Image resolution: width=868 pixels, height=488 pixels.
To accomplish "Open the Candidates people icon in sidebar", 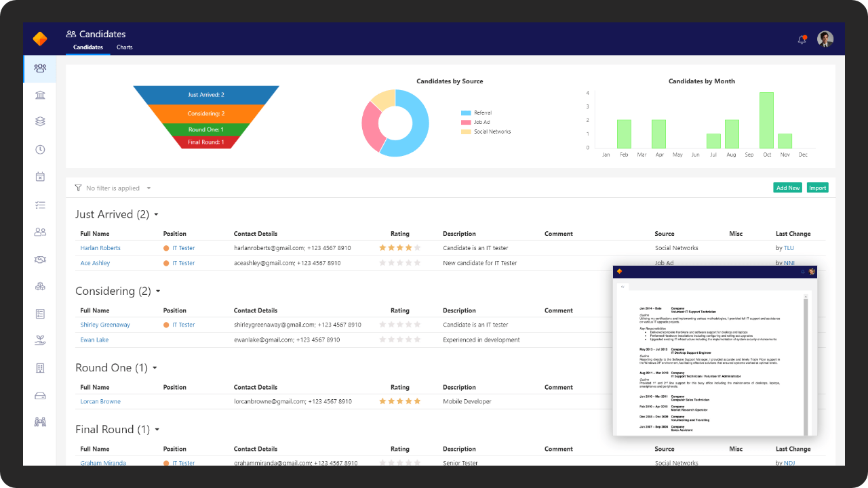I will (x=39, y=68).
